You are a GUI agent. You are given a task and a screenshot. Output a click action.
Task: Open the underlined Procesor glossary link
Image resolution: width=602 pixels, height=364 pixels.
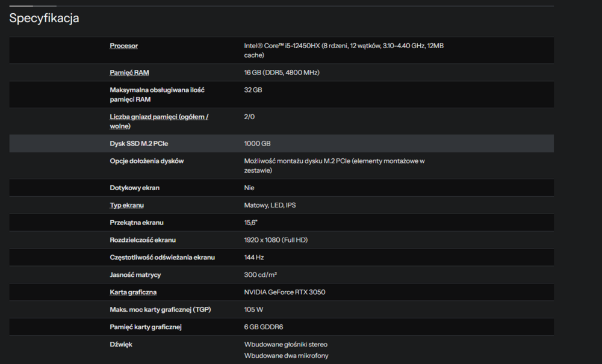[x=123, y=46]
